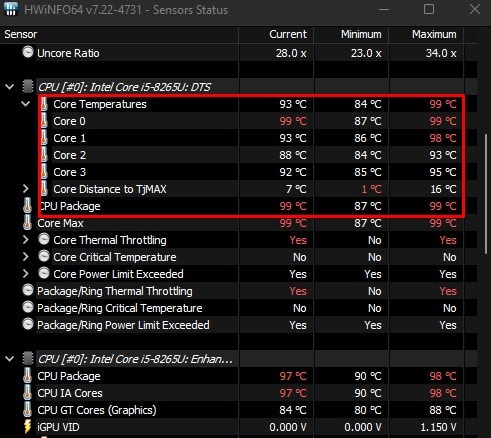This screenshot has height=438, width=491.
Task: Select the Uncore Ratio row label
Action: point(68,53)
